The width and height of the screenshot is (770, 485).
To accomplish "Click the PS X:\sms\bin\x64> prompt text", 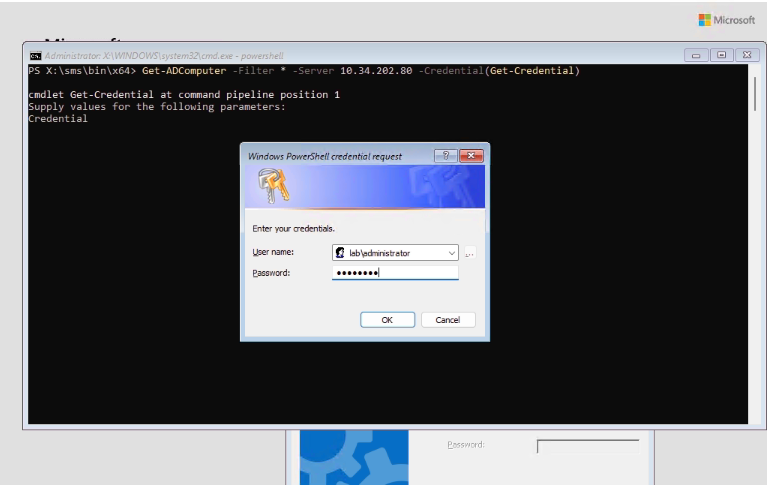I will pos(82,71).
